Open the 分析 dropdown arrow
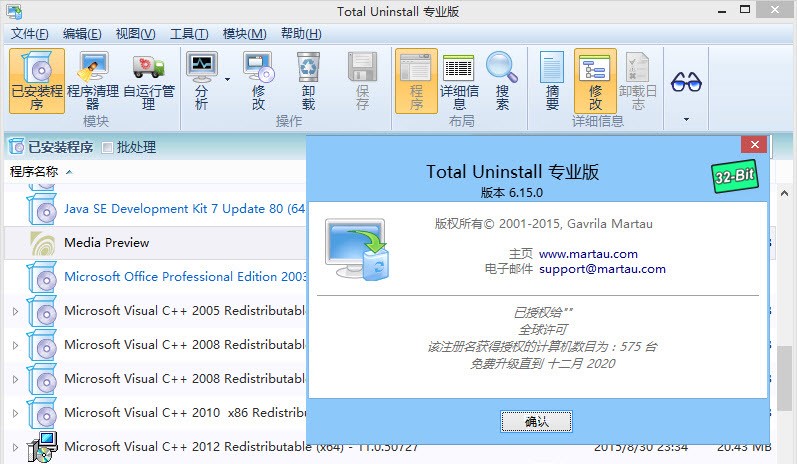 point(227,79)
